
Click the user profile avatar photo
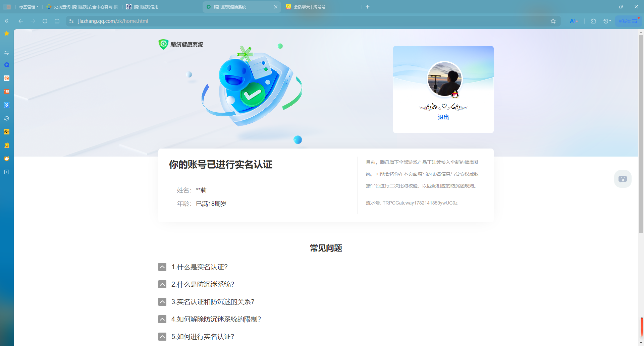tap(444, 79)
